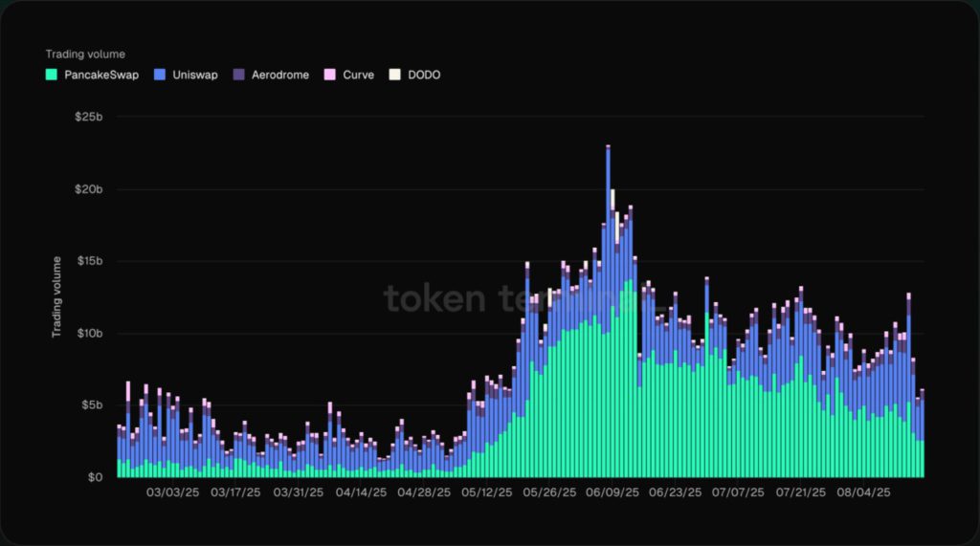Click the 03/03/25 date label
Viewport: 980px width, 546px height.
pos(172,493)
